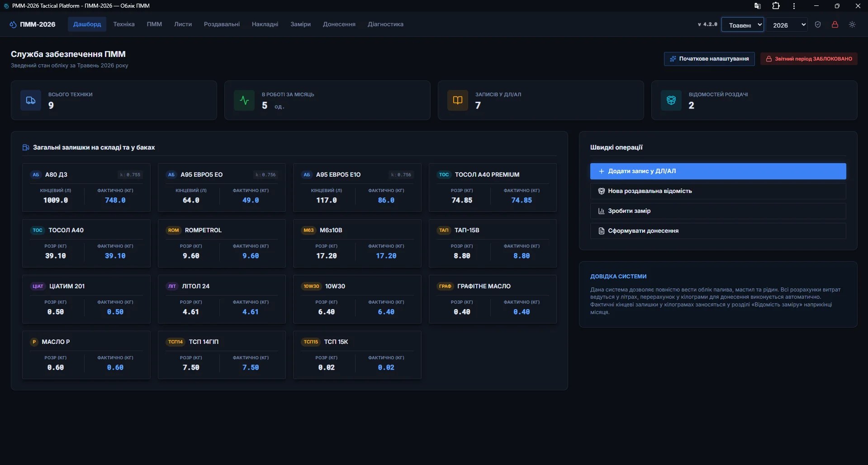Open the Роздавальні tab

pos(222,24)
